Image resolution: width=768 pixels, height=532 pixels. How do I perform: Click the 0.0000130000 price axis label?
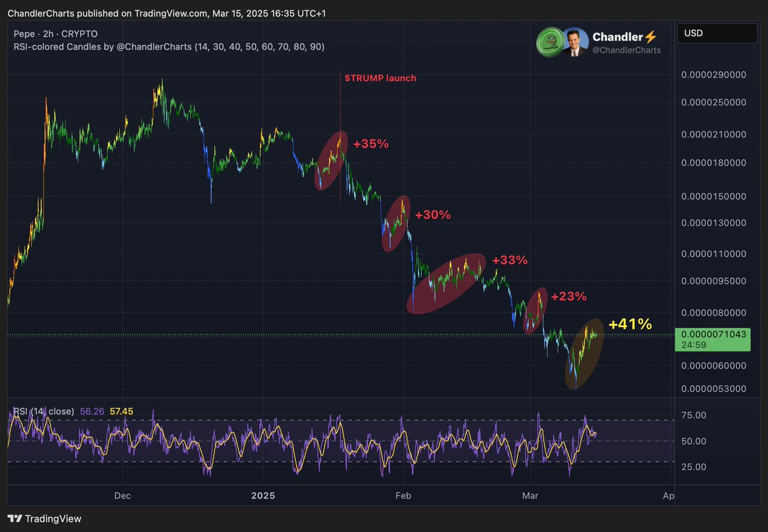[x=714, y=223]
